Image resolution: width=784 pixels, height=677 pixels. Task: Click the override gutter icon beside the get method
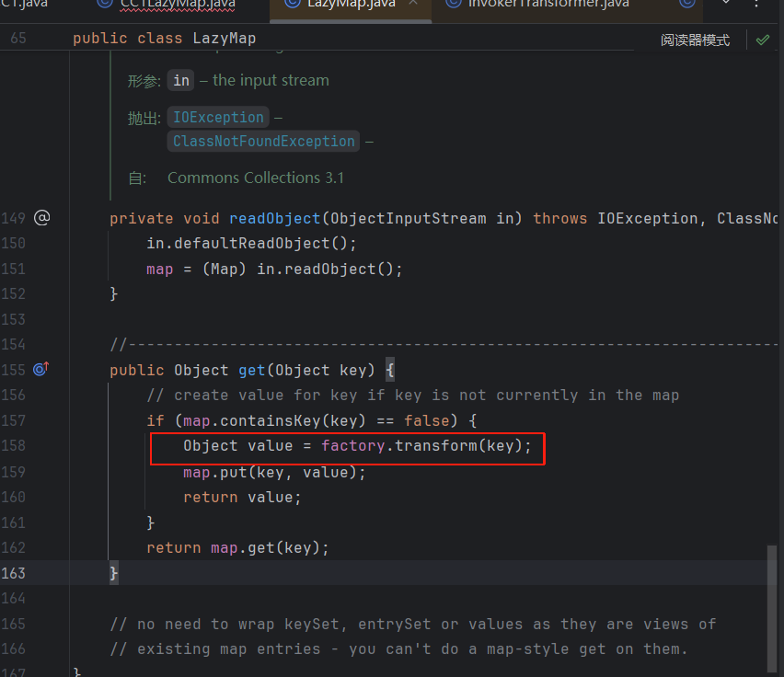tap(41, 370)
